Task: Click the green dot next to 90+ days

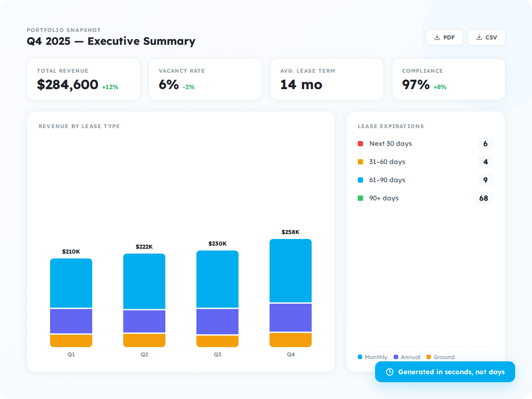Action: click(x=360, y=198)
